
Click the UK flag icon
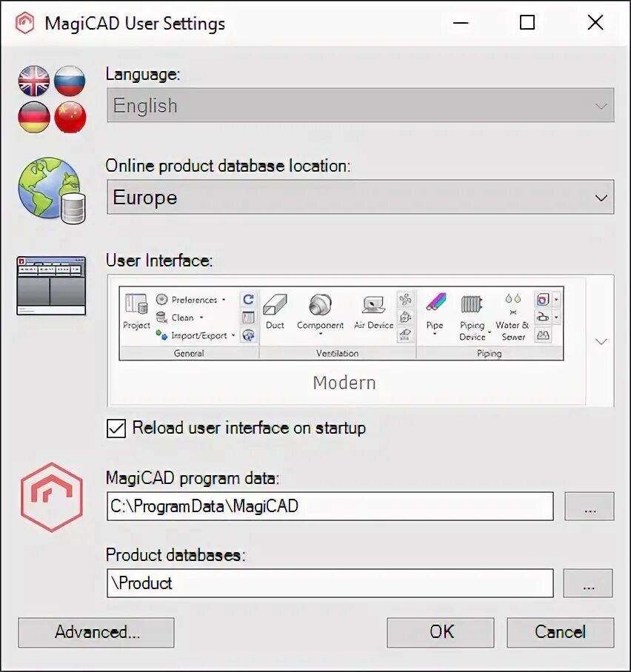pos(34,81)
